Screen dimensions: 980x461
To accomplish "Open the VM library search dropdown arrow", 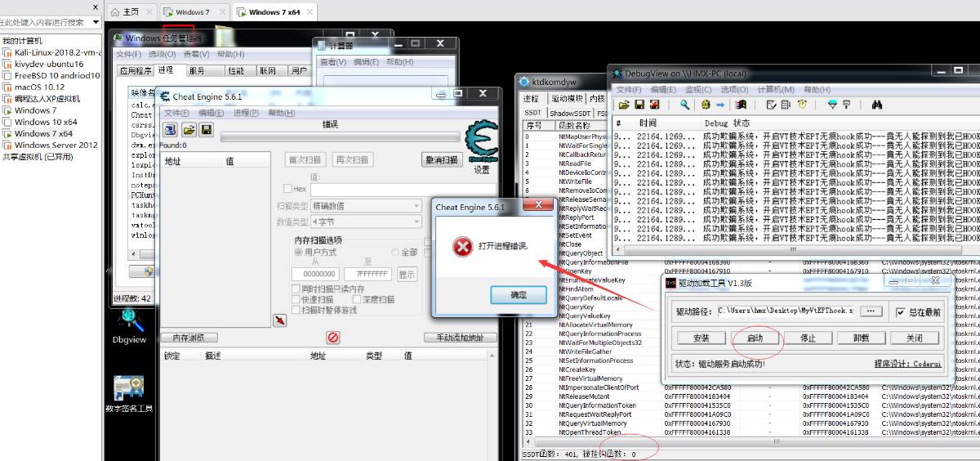I will tap(96, 22).
